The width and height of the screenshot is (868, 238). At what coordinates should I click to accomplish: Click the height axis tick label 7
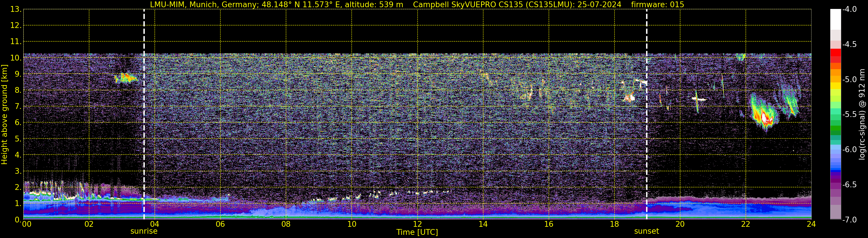click(x=18, y=106)
